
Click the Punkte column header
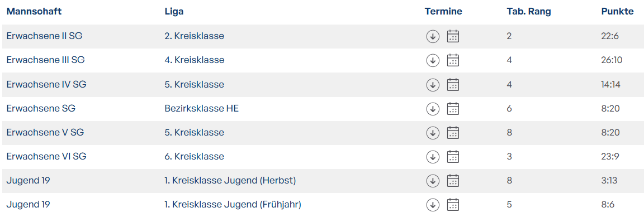click(617, 12)
